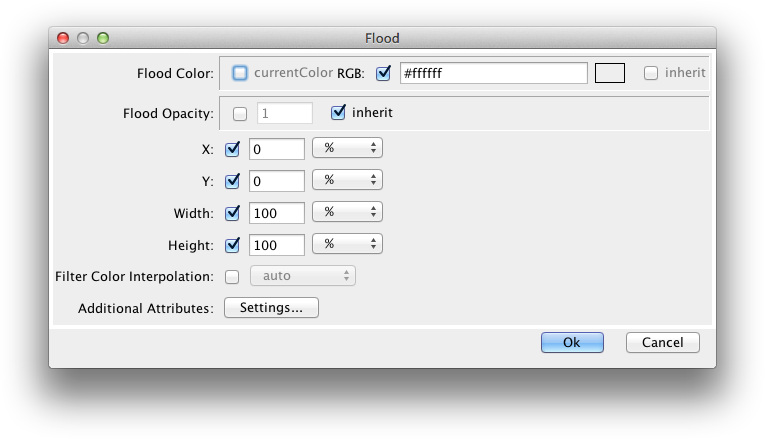This screenshot has width=765, height=439.
Task: Uncheck the Flood Opacity inherit checkbox
Action: click(338, 113)
